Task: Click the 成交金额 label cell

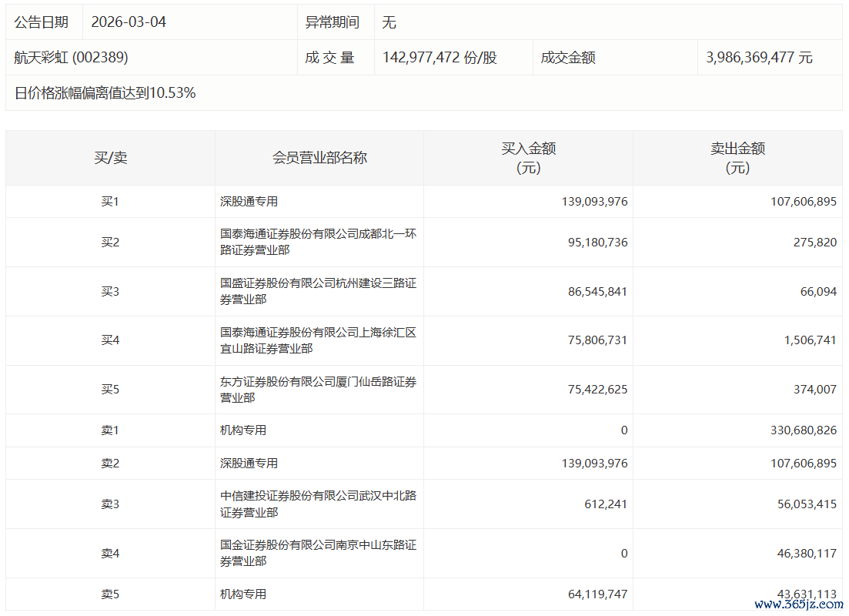Action: click(568, 58)
